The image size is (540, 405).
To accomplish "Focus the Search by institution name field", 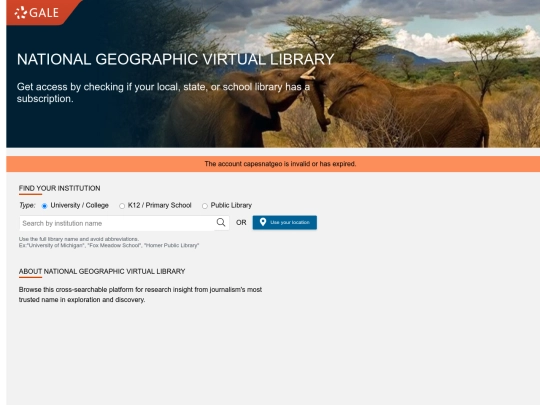I will tap(117, 223).
